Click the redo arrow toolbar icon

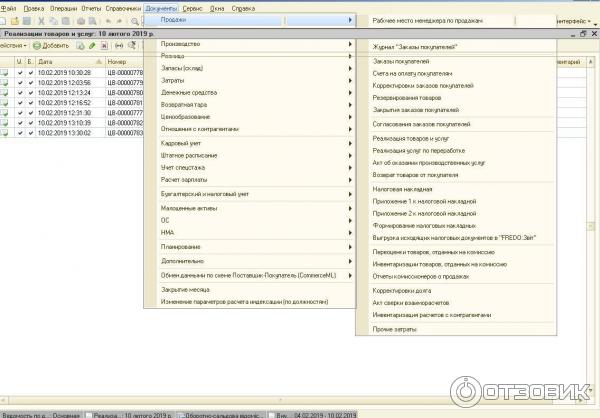(x=119, y=21)
